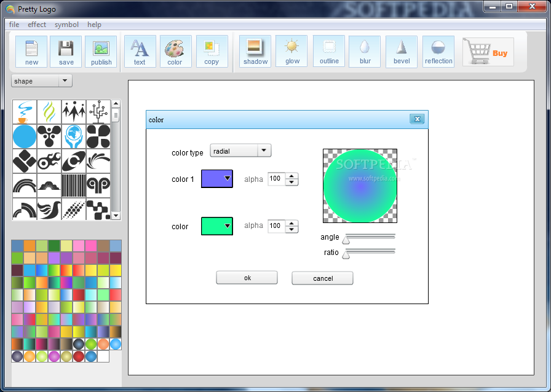This screenshot has width=551, height=392.
Task: Click the publish toolbar icon
Action: coord(101,52)
